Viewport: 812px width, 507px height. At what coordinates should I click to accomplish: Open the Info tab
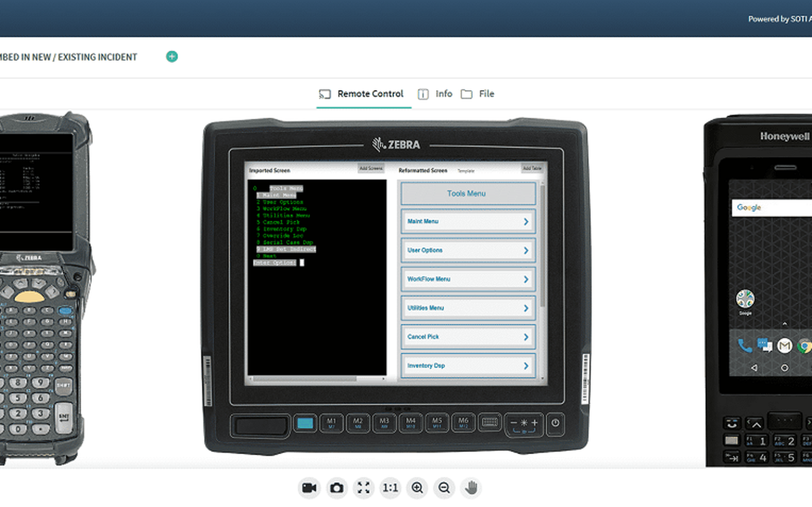point(436,94)
